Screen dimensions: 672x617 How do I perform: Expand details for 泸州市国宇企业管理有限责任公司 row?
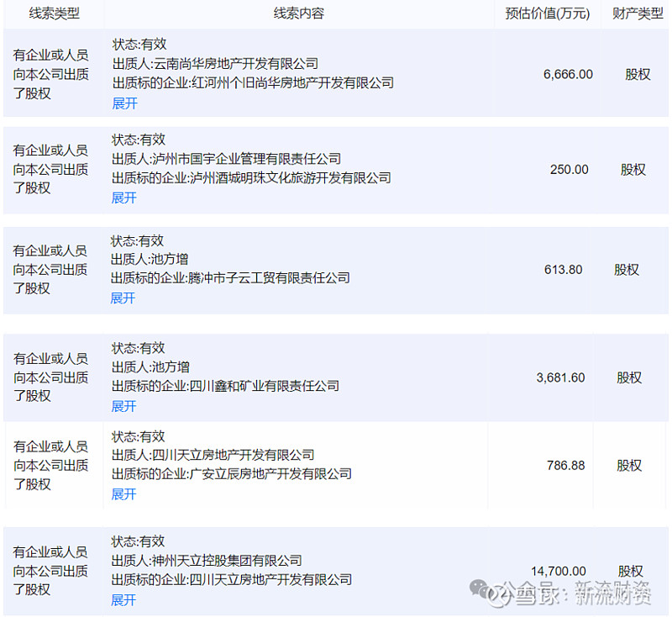click(x=123, y=198)
